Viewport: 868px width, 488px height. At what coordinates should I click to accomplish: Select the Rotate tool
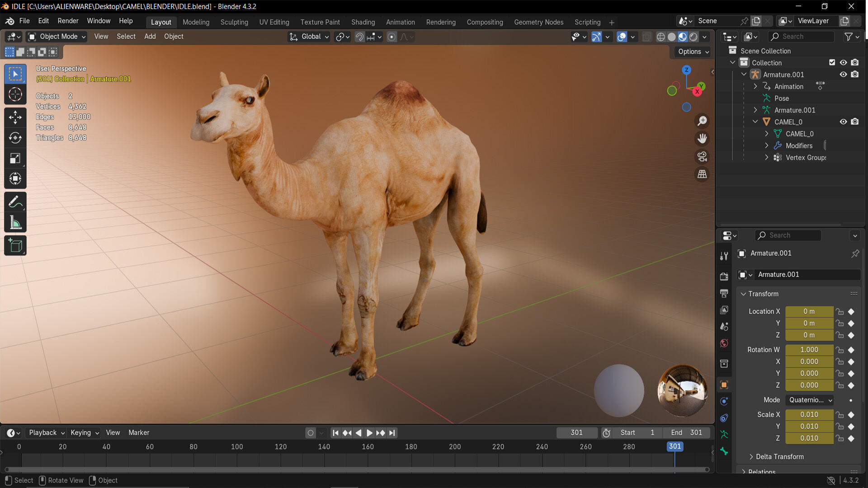tap(15, 137)
